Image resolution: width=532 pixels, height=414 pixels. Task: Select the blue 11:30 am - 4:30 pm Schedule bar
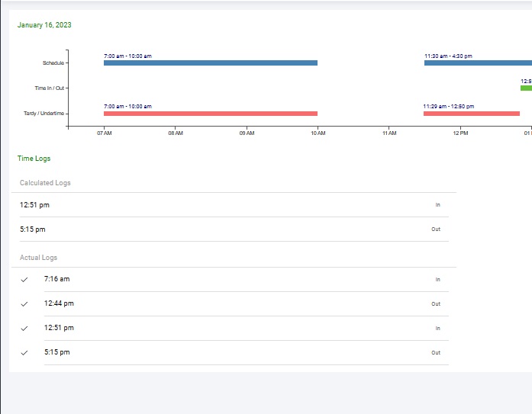point(477,63)
